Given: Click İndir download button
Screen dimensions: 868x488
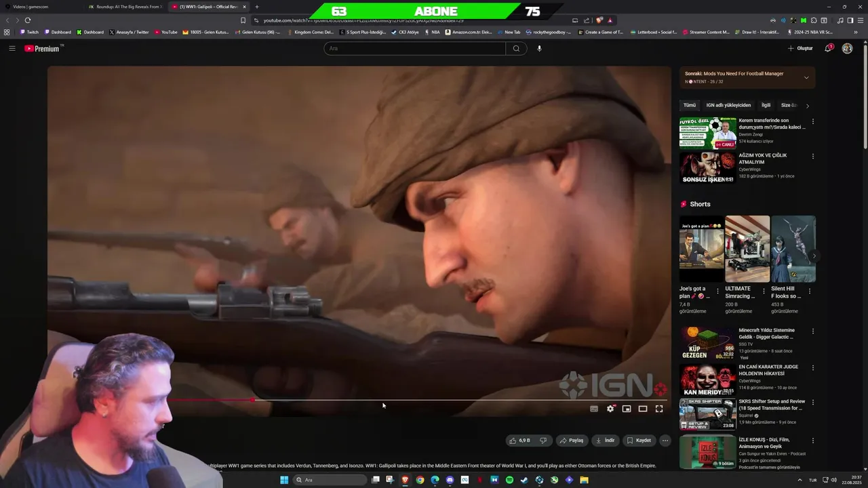Looking at the screenshot, I should [x=605, y=441].
